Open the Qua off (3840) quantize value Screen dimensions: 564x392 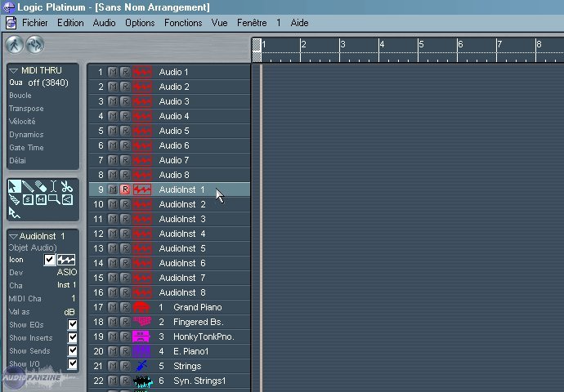click(48, 82)
